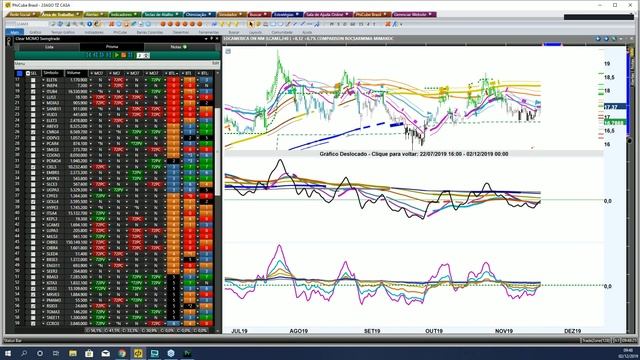Image resolution: width=640 pixels, height=360 pixels.
Task: Start playback with the green play button
Action: [x=117, y=55]
